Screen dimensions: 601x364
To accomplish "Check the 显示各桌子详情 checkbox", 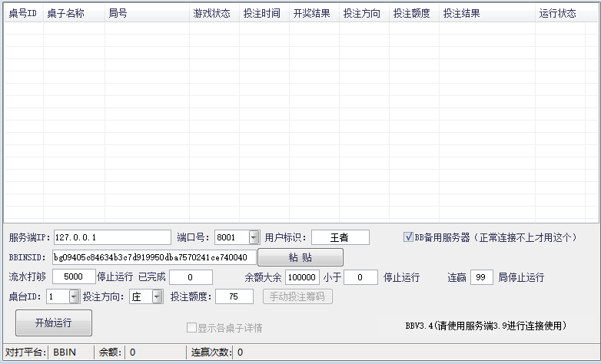I will coord(191,328).
